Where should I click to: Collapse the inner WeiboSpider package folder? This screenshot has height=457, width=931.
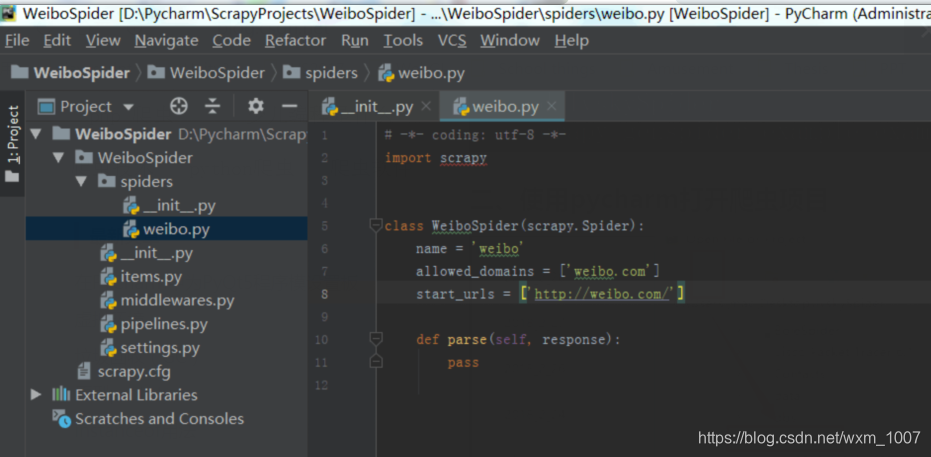click(x=58, y=158)
